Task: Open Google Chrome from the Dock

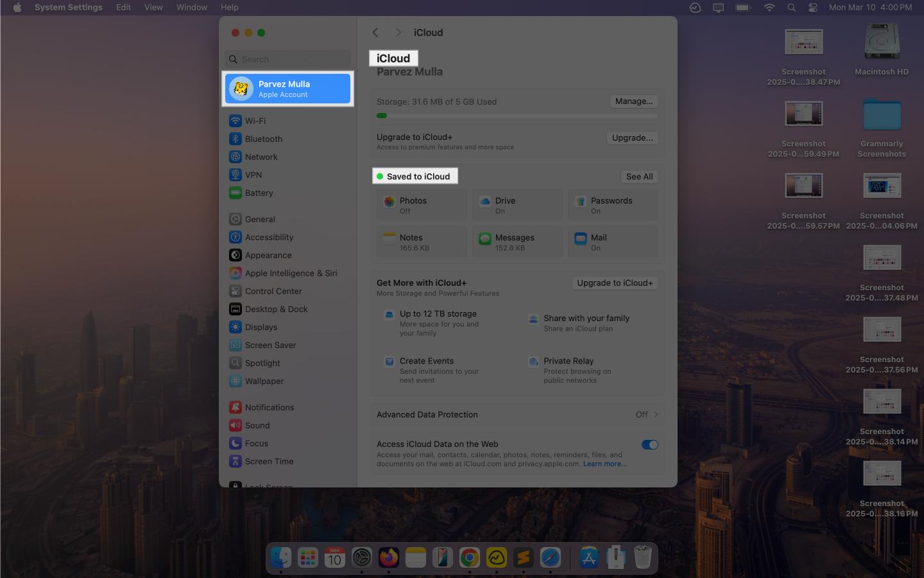Action: pos(470,557)
